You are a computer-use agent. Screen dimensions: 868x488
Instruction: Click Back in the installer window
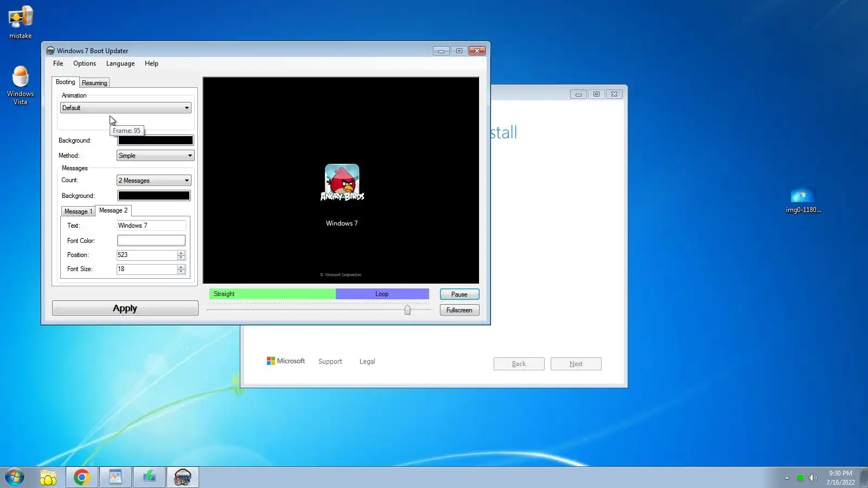519,364
